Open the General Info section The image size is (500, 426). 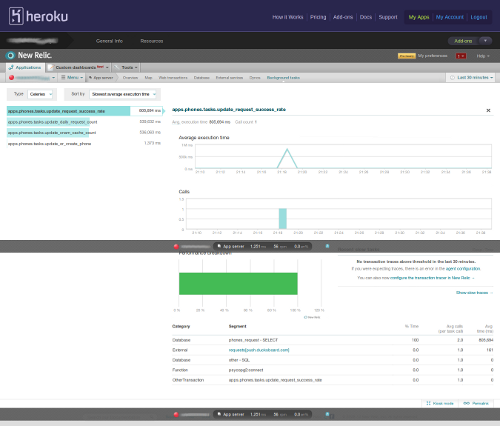109,41
